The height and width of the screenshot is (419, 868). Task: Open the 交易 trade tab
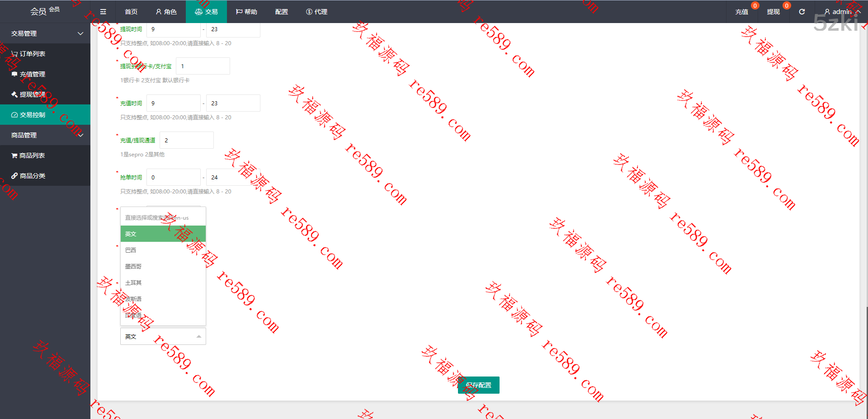pyautogui.click(x=206, y=12)
